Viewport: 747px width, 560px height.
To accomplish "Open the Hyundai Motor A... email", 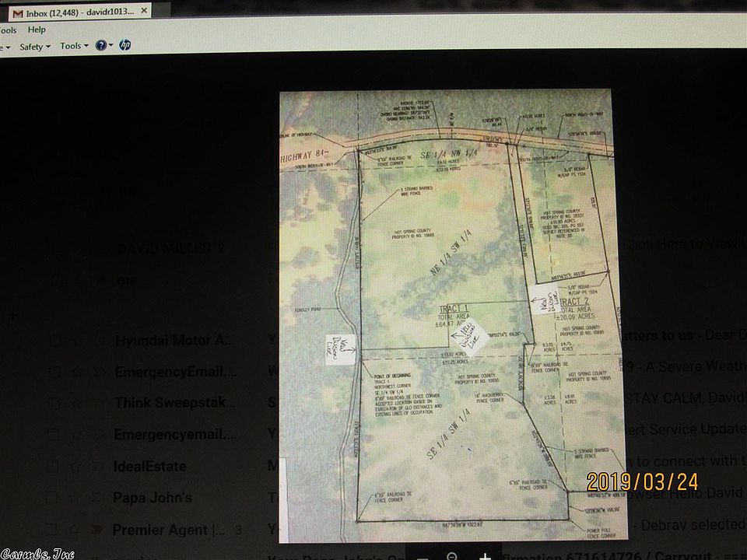I will pyautogui.click(x=174, y=341).
